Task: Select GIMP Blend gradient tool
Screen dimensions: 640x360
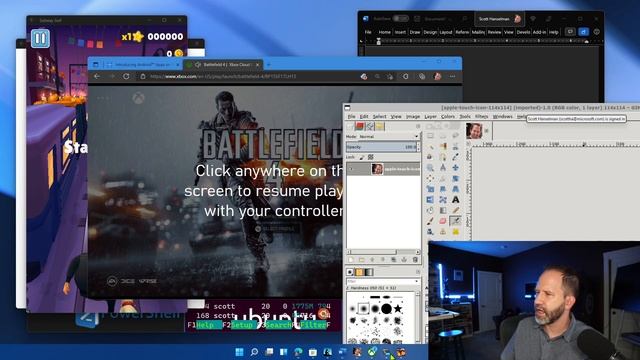Action: click(443, 210)
